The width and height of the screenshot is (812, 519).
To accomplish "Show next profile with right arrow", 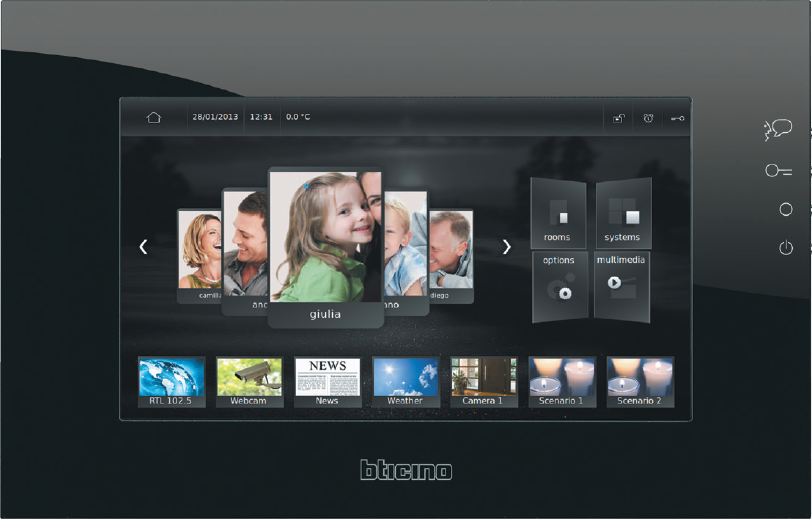I will point(506,247).
